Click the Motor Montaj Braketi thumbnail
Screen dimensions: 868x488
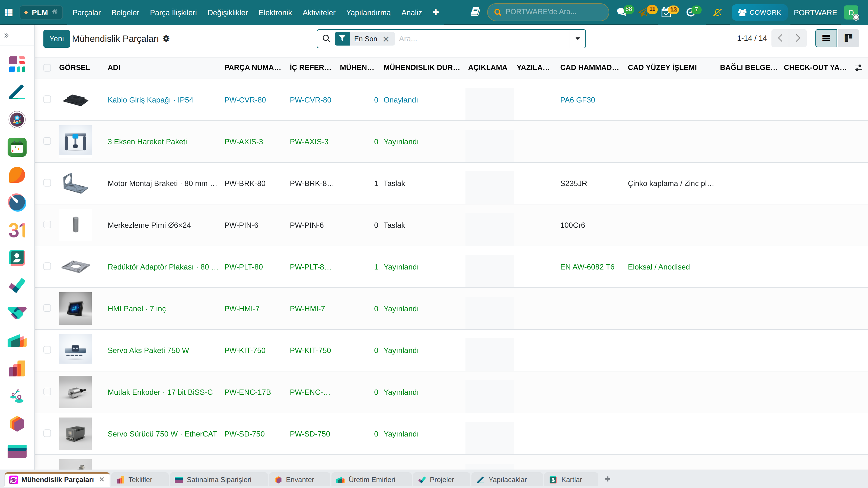point(75,183)
